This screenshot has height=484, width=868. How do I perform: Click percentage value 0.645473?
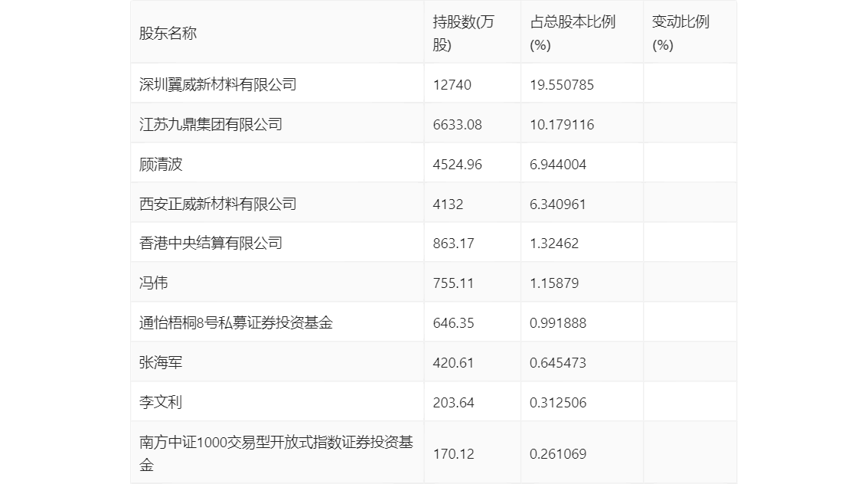click(x=558, y=363)
